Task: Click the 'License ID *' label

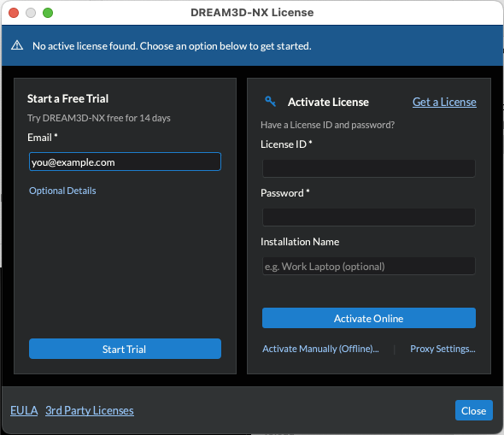Action: pos(286,144)
